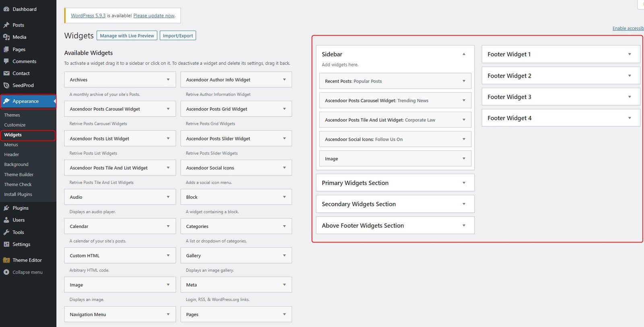
Task: Expand Ascendoor Posts Grid Widget arrow
Action: (x=284, y=109)
